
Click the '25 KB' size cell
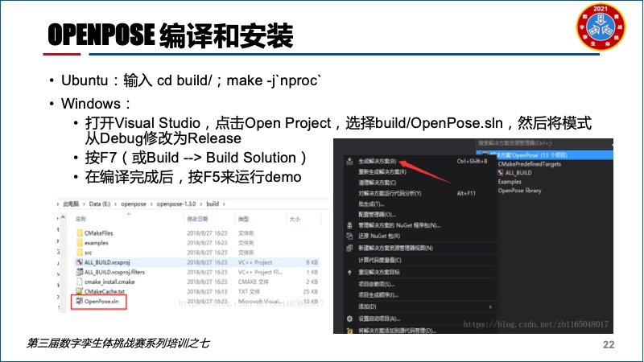click(311, 292)
